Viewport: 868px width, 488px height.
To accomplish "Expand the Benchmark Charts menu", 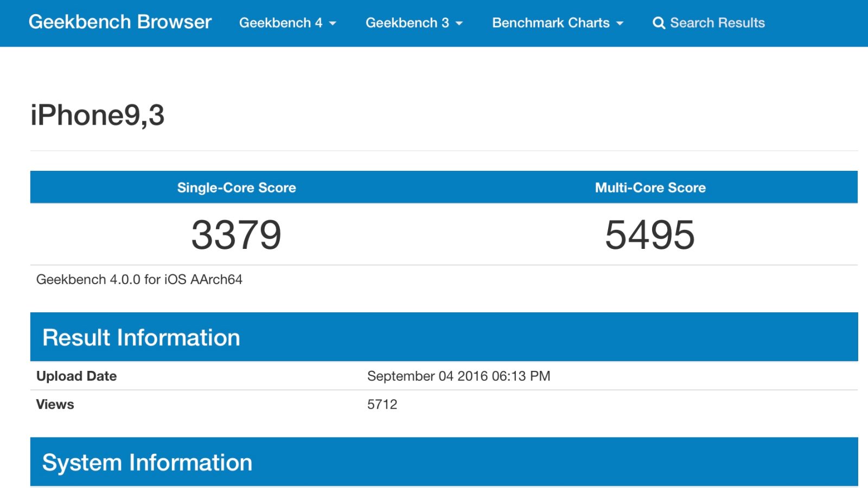I will [x=551, y=23].
